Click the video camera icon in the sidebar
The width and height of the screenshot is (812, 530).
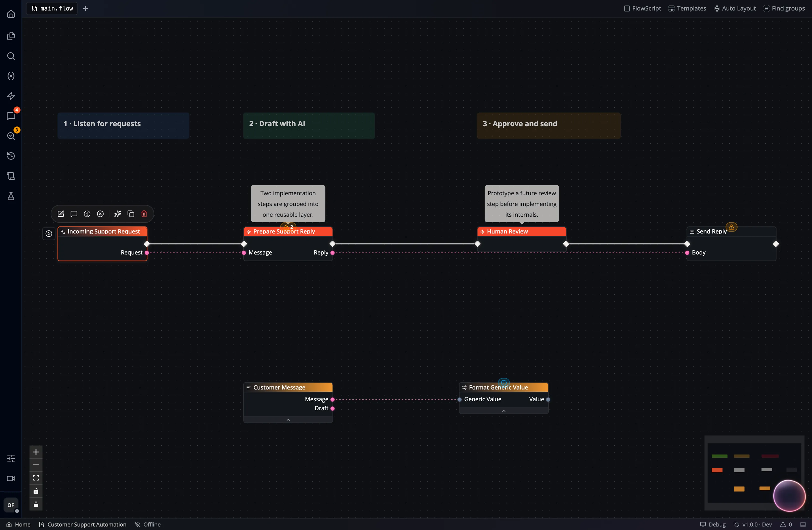tap(11, 478)
